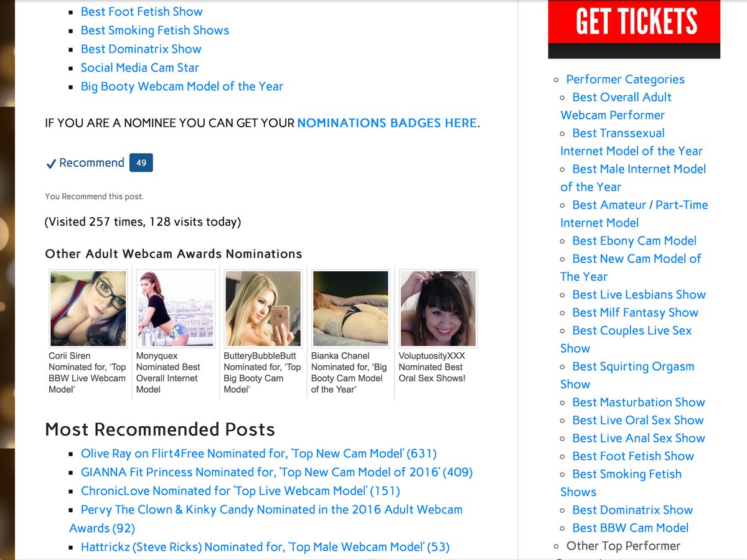This screenshot has width=747, height=560.
Task: Click the Monyquex nomination caption
Action: click(168, 373)
